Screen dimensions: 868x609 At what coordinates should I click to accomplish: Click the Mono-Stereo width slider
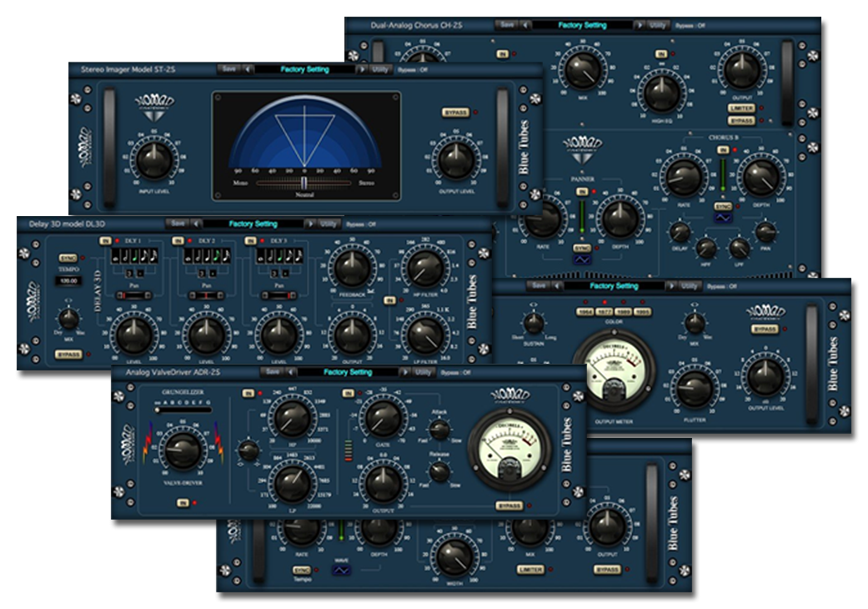click(x=304, y=182)
